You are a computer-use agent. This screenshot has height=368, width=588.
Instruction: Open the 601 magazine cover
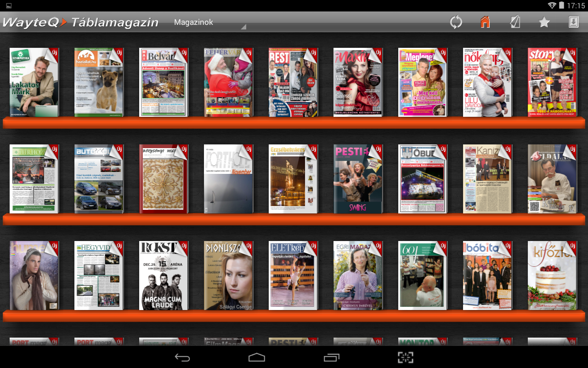tap(423, 276)
